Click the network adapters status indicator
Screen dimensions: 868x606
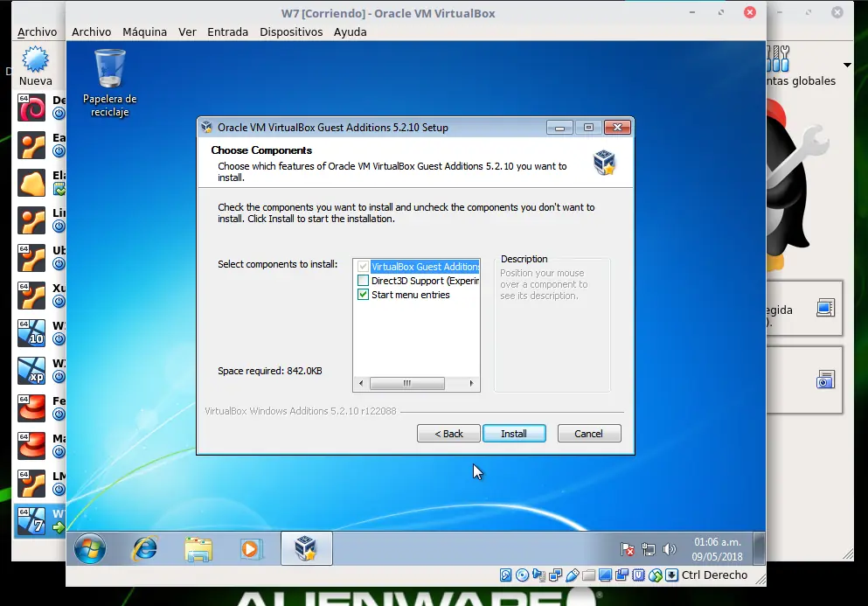[555, 575]
